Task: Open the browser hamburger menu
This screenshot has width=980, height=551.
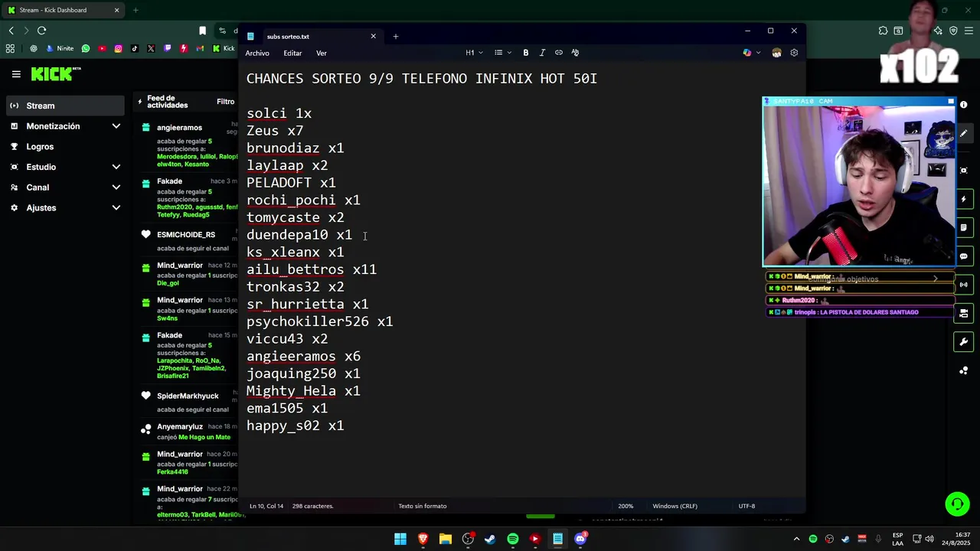Action: coord(968,31)
